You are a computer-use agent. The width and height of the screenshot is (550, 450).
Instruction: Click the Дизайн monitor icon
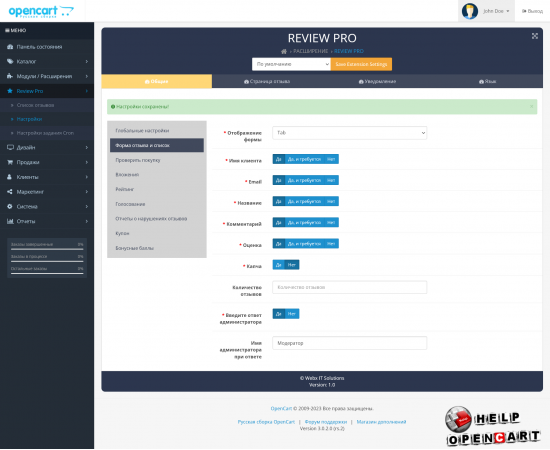pyautogui.click(x=10, y=147)
